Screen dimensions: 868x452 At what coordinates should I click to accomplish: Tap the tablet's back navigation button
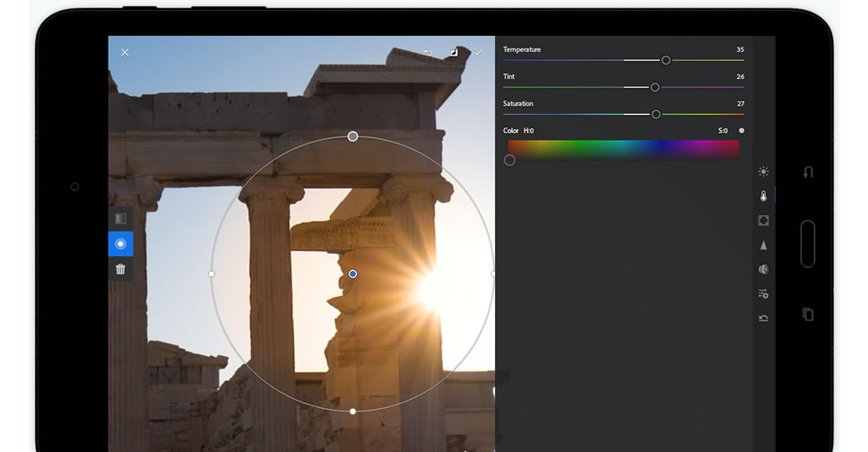pyautogui.click(x=808, y=172)
